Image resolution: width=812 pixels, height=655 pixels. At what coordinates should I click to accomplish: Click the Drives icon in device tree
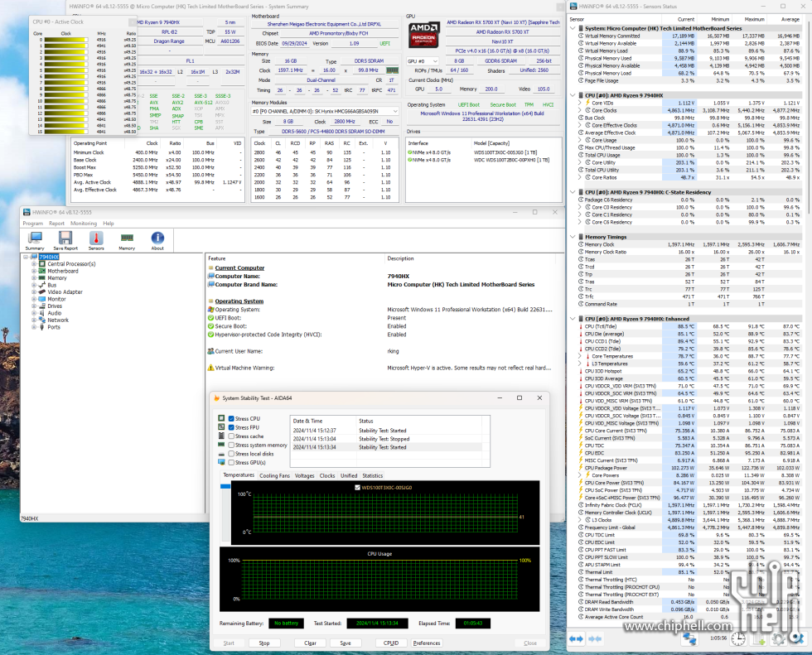coord(42,306)
